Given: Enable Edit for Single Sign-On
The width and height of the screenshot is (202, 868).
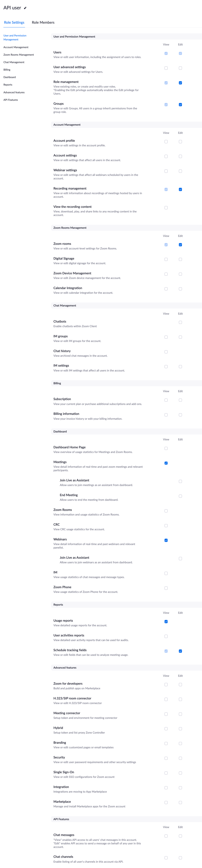Looking at the screenshot, I should point(180,773).
